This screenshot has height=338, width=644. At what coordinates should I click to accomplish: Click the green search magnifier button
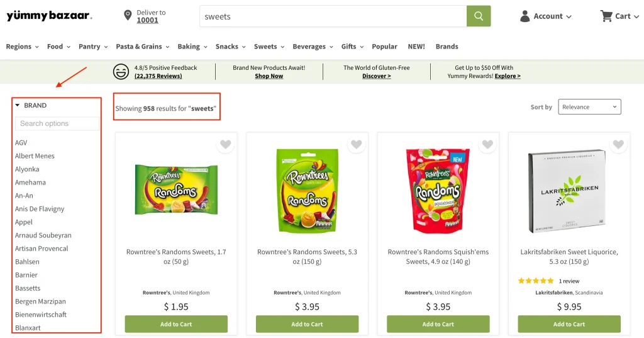tap(479, 16)
